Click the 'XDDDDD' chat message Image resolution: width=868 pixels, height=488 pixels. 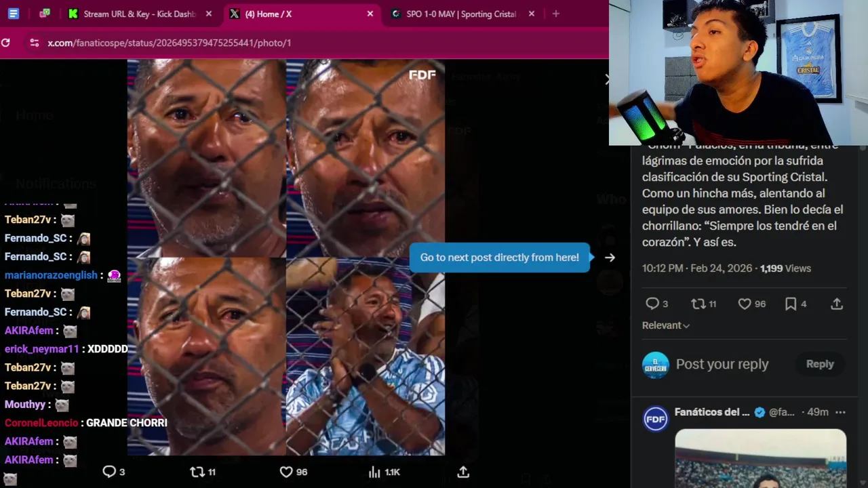107,349
